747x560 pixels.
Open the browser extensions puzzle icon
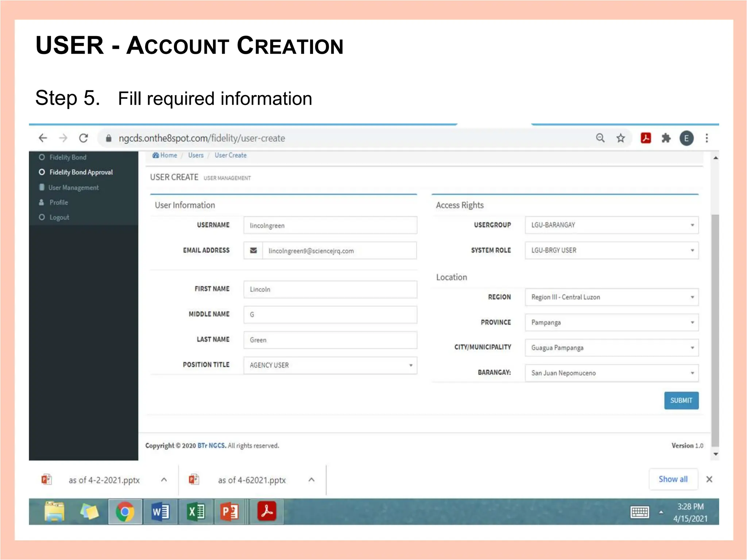[666, 138]
